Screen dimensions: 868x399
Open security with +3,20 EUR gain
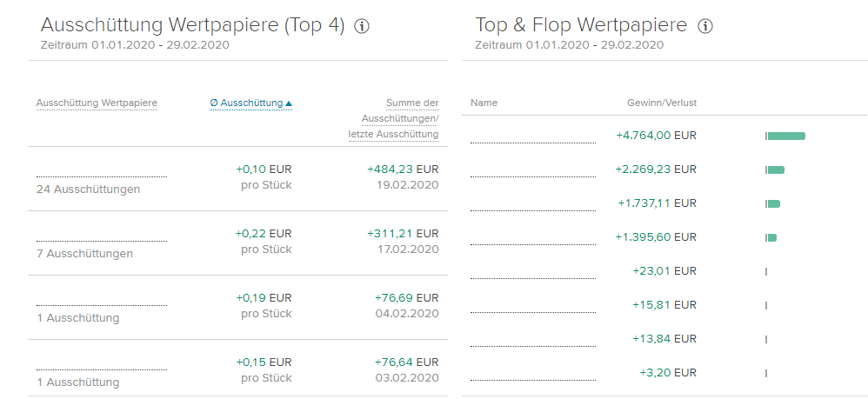point(533,374)
